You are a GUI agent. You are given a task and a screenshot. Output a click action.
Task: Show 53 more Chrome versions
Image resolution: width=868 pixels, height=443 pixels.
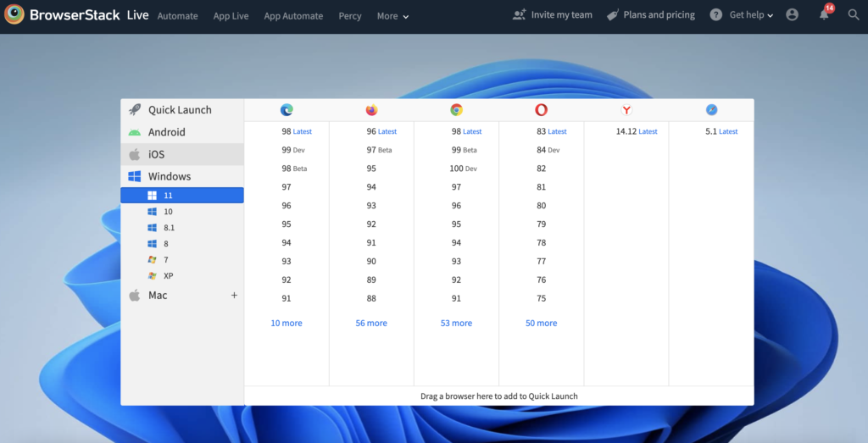[x=456, y=323]
